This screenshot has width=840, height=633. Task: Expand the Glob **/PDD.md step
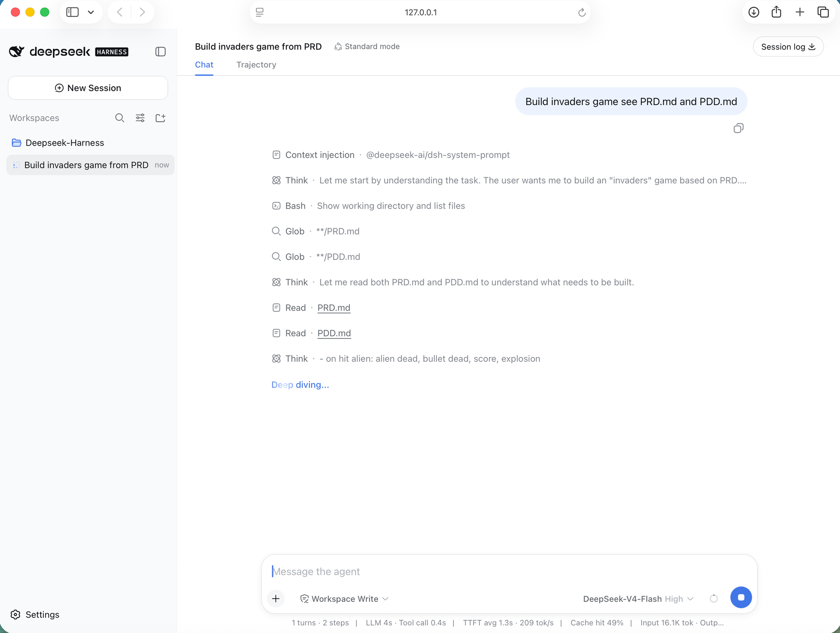pyautogui.click(x=316, y=257)
